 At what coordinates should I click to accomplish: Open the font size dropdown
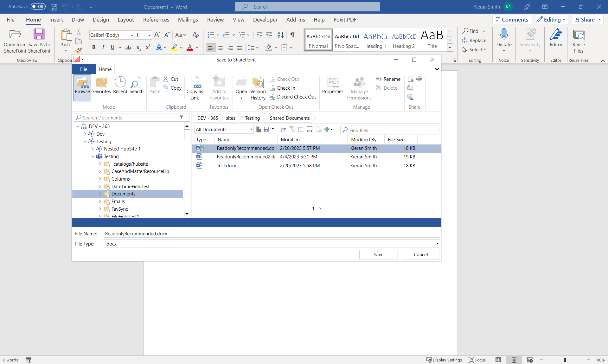click(x=150, y=35)
